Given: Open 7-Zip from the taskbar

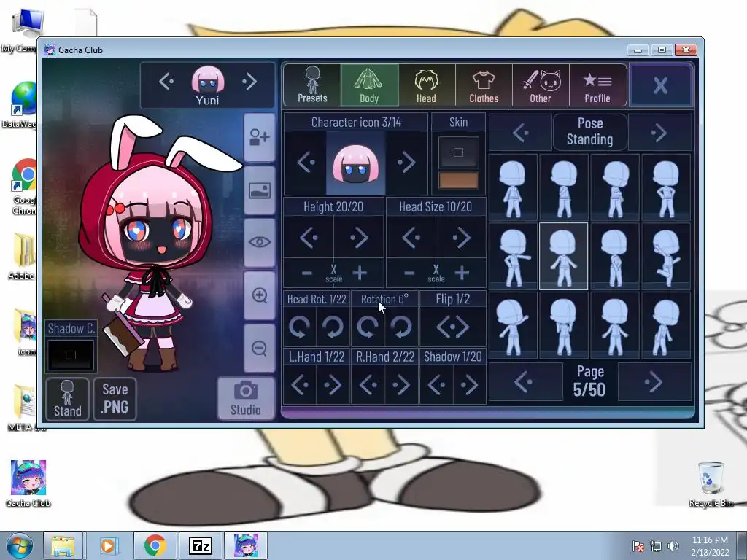Looking at the screenshot, I should (x=200, y=545).
